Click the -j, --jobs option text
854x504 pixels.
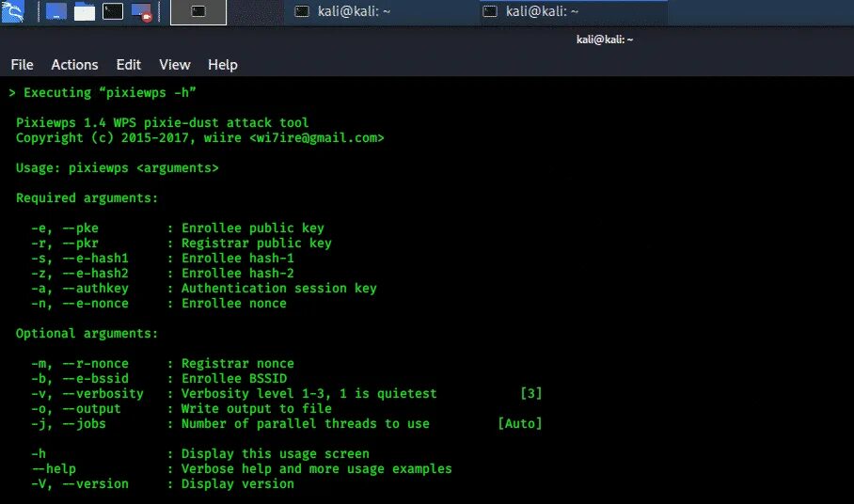coord(68,424)
